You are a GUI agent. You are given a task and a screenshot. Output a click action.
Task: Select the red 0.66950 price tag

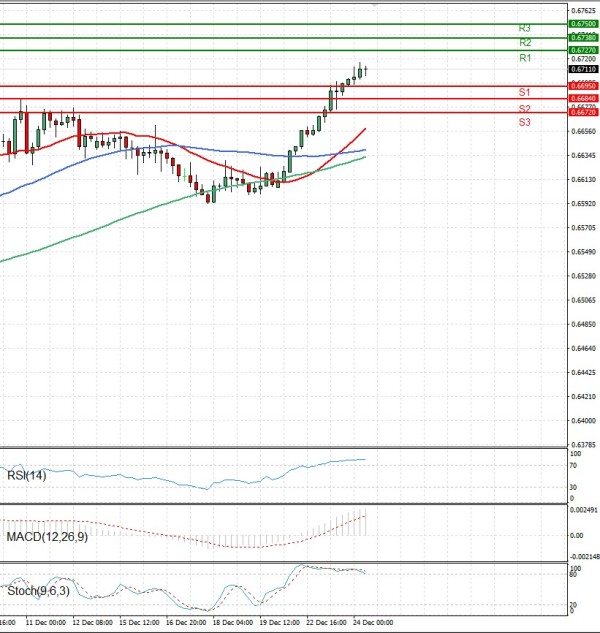583,87
